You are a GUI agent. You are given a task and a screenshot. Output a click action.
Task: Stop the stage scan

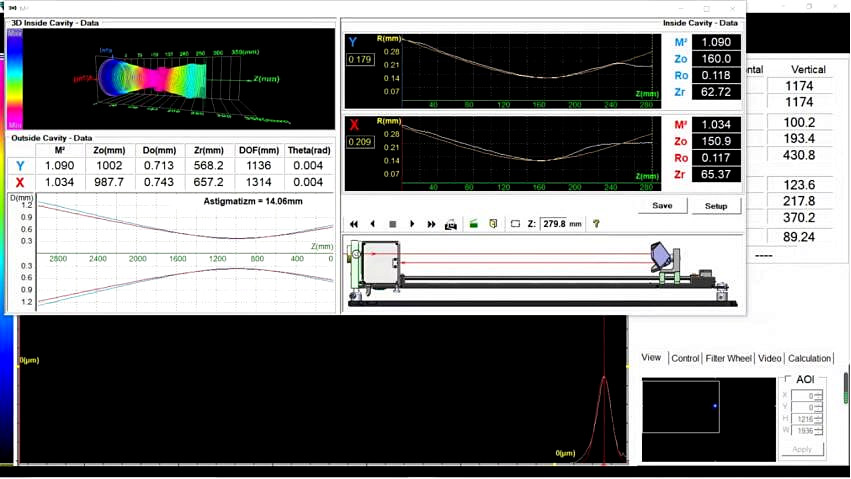point(393,224)
